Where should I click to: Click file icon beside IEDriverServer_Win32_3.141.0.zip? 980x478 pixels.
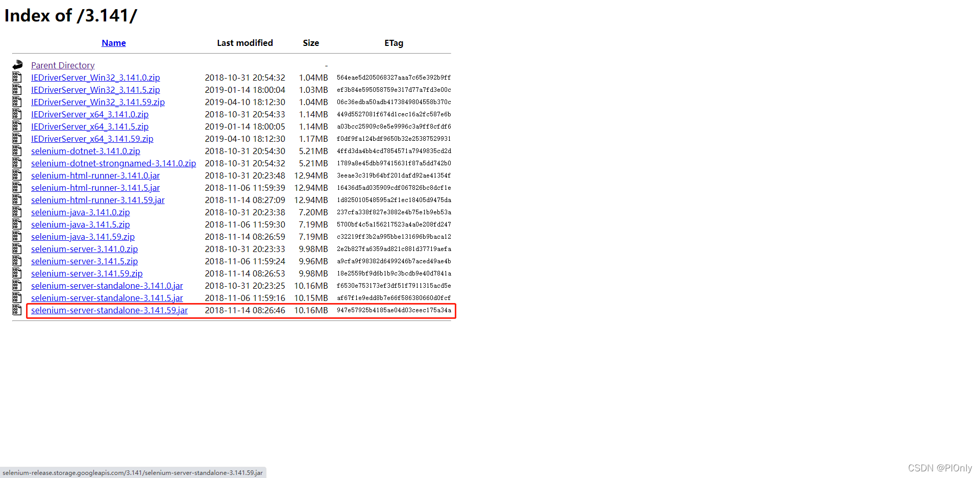pos(17,78)
